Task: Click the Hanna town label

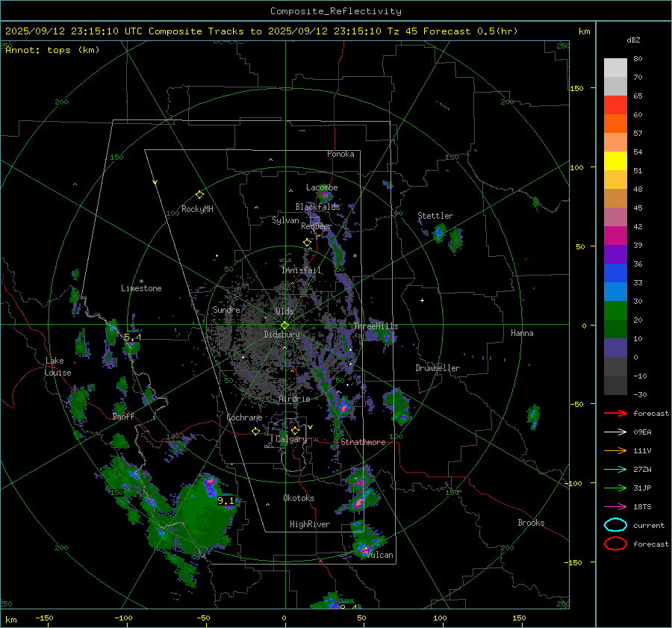Action: 522,333
